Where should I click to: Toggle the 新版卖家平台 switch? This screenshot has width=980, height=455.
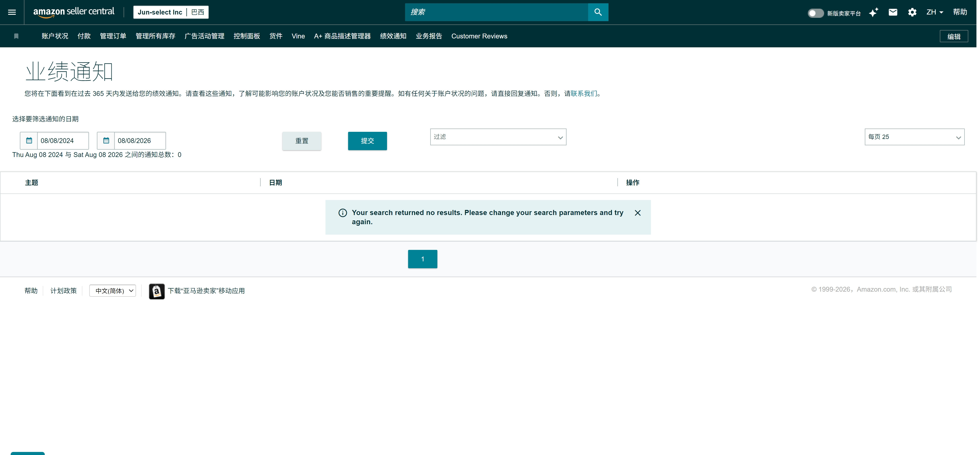[815, 13]
